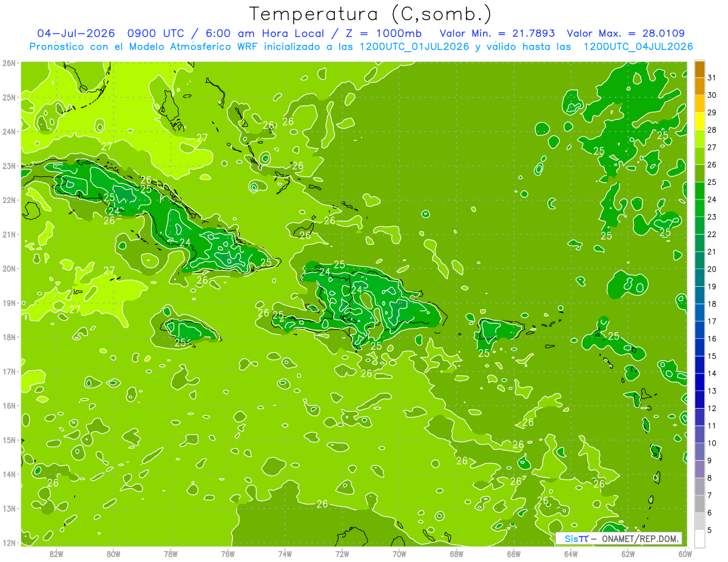
Task: Click the '22N' latitude label
Action: tap(9, 200)
